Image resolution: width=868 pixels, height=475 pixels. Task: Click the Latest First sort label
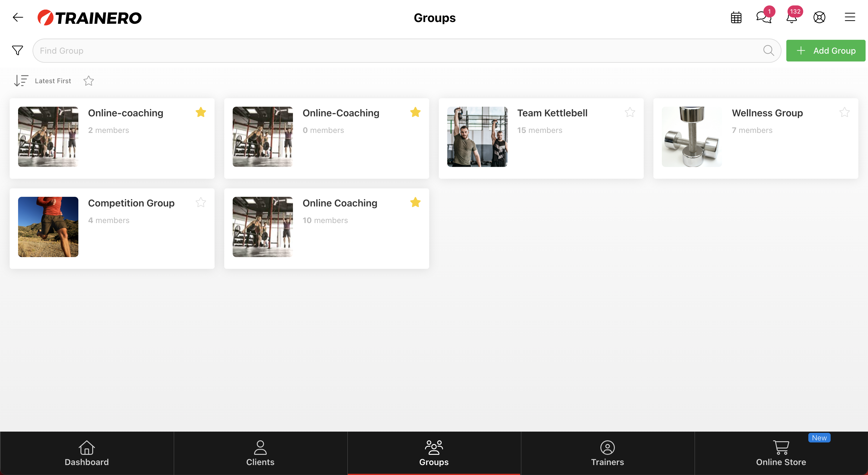point(53,81)
